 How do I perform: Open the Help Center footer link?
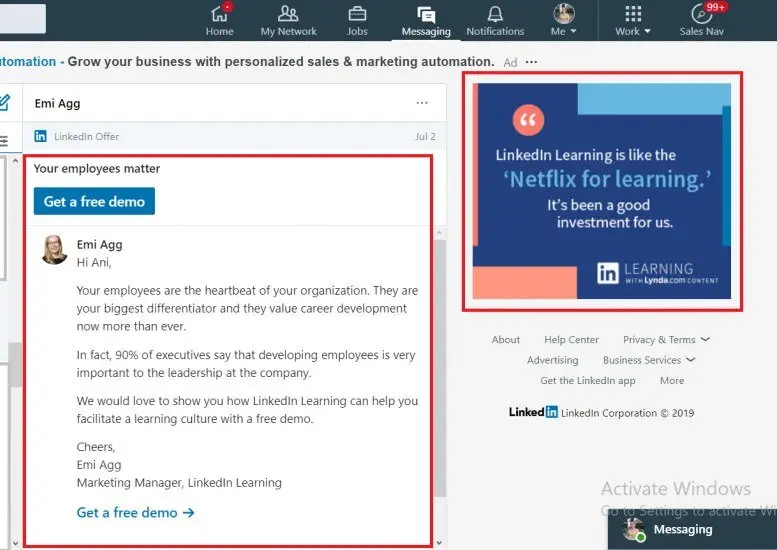pyautogui.click(x=571, y=340)
